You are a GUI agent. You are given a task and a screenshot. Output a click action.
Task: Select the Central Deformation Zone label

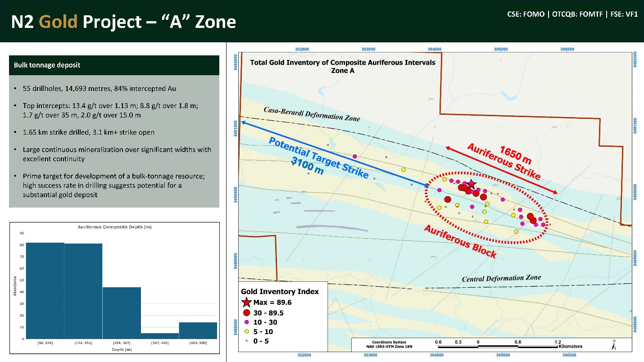[502, 277]
